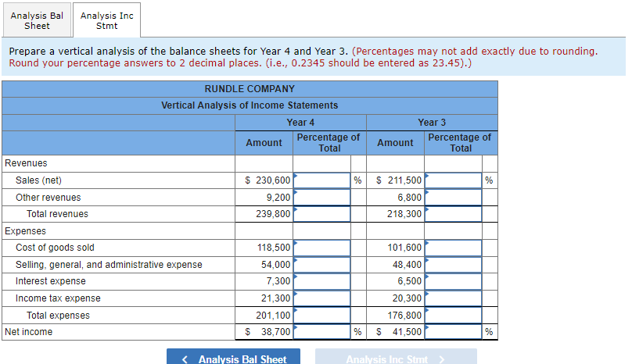The width and height of the screenshot is (632, 364).
Task: Click the Year 3 Income tax amount 20,300
Action: point(407,298)
